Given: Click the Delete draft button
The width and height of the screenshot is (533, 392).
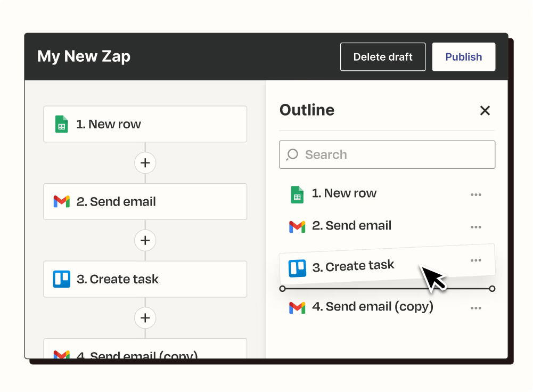Looking at the screenshot, I should coord(383,57).
